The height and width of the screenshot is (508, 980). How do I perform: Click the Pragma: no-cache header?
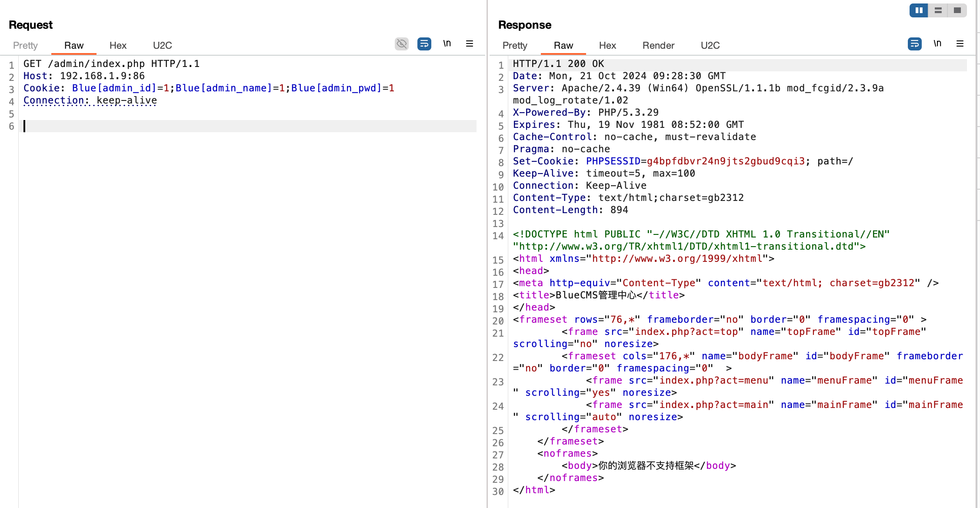pyautogui.click(x=561, y=149)
